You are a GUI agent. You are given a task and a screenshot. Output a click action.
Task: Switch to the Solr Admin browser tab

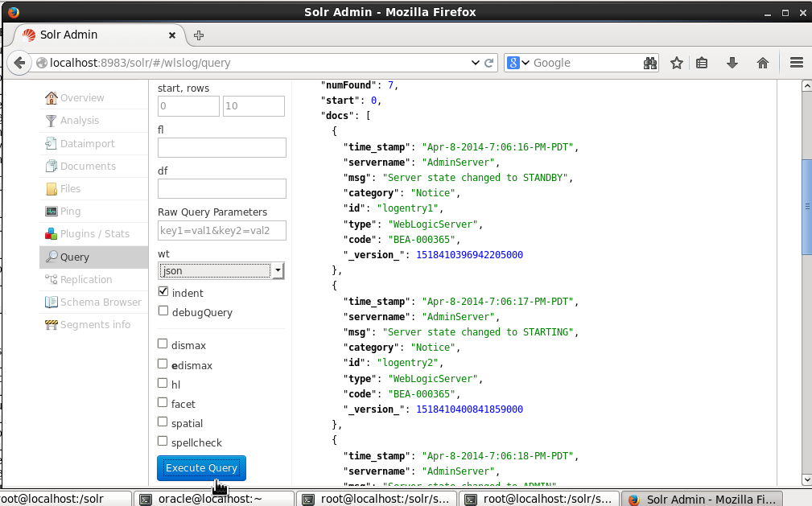[x=98, y=35]
